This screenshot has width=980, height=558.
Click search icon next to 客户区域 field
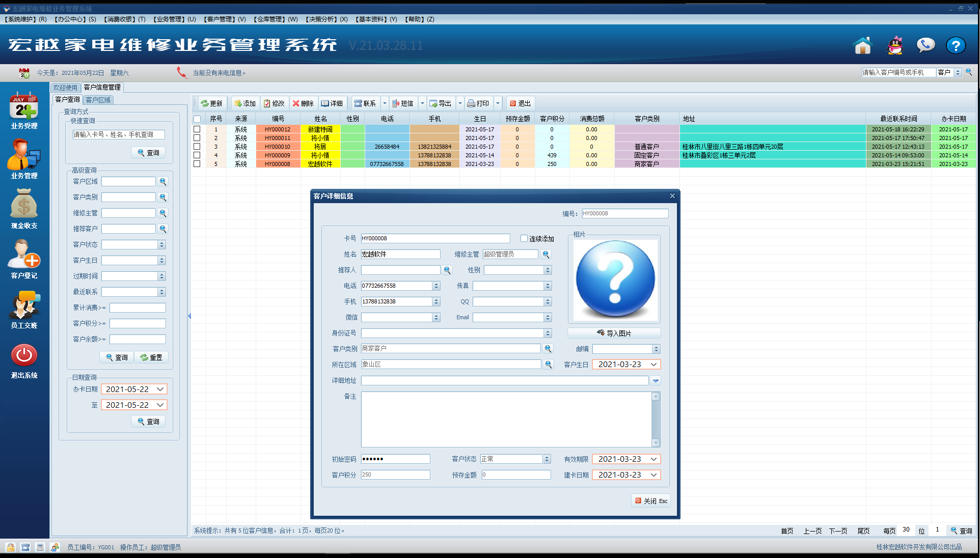point(163,182)
